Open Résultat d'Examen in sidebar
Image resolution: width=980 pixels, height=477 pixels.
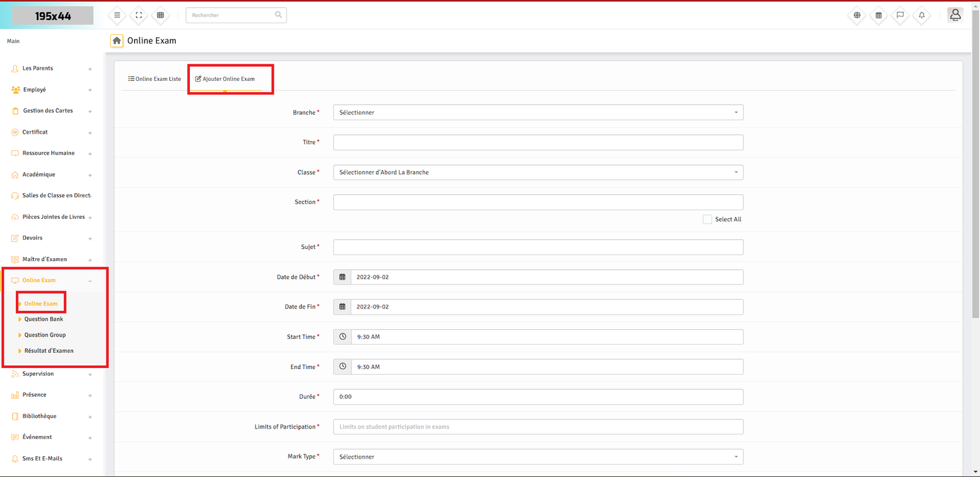[x=48, y=351]
